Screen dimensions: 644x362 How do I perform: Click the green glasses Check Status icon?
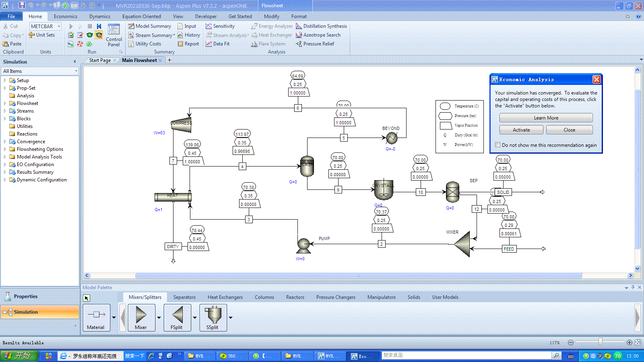[x=90, y=35]
